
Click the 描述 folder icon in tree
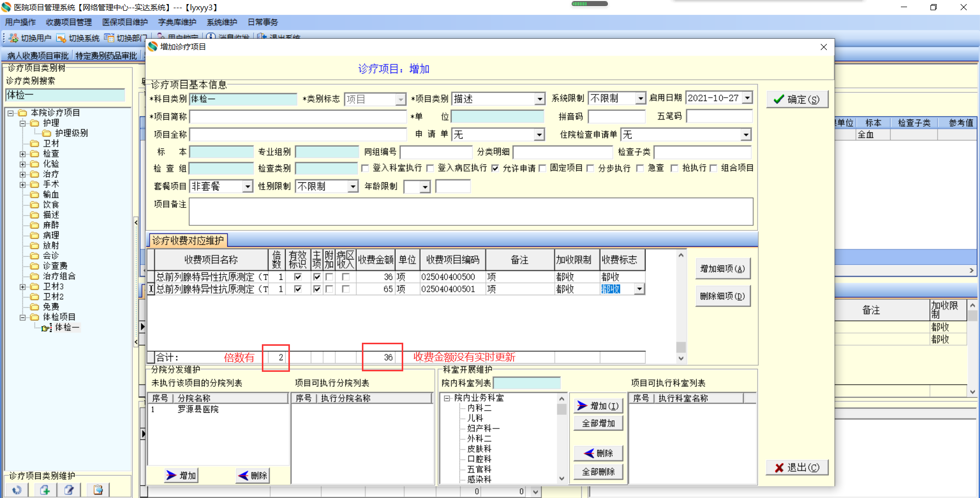pos(35,215)
